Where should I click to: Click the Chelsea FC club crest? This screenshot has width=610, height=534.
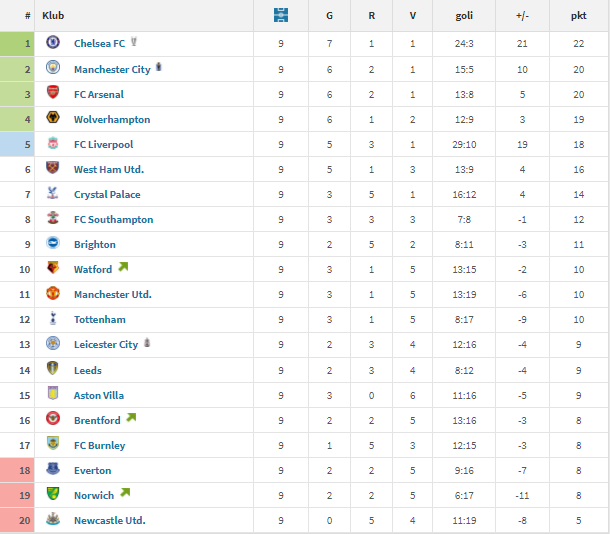coord(53,42)
